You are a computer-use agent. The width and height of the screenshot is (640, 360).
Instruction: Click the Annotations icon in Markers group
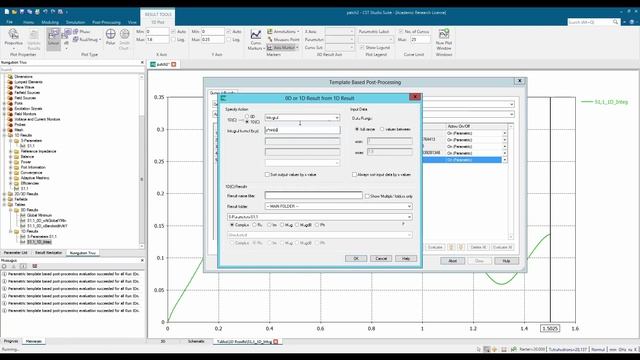270,31
